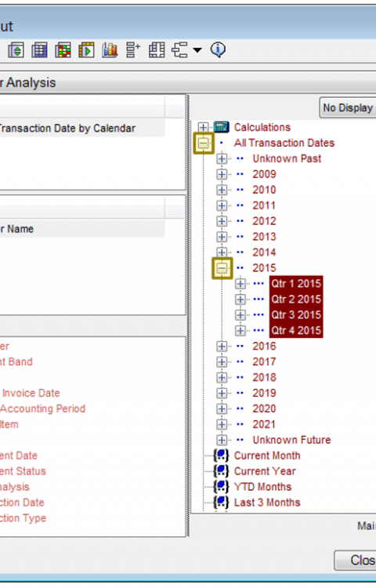Viewport: 376px width, 588px height.
Task: Open the tree layout dropdown arrow
Action: [197, 50]
